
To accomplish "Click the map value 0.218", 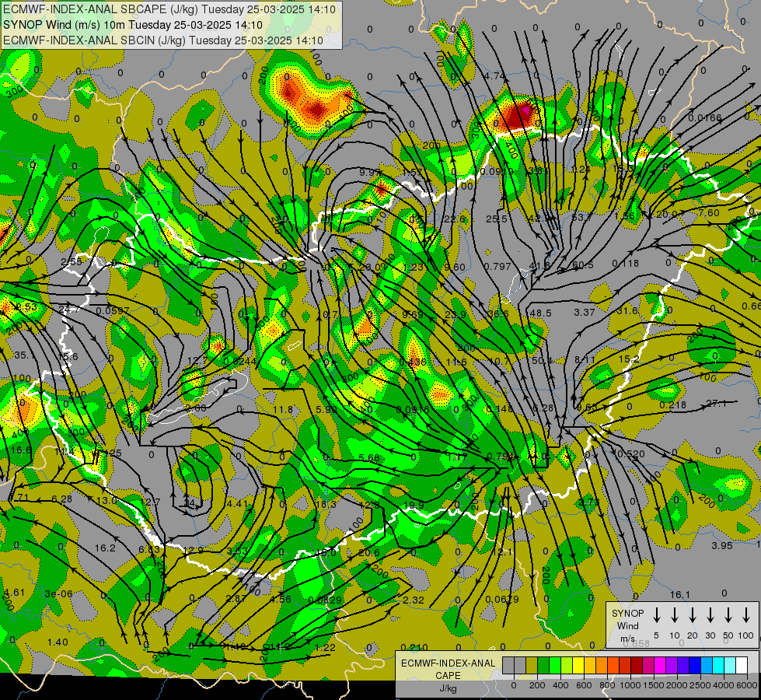I will pos(672,404).
